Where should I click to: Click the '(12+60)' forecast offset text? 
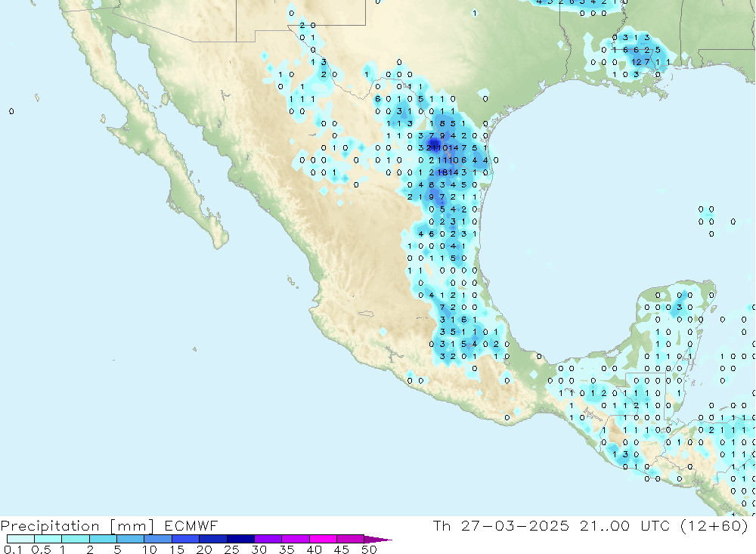(714, 525)
